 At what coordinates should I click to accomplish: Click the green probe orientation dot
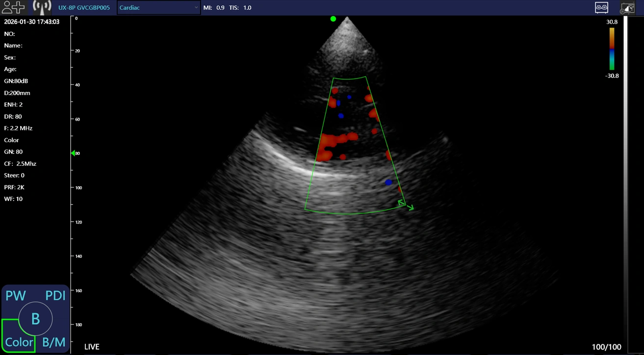(x=333, y=19)
